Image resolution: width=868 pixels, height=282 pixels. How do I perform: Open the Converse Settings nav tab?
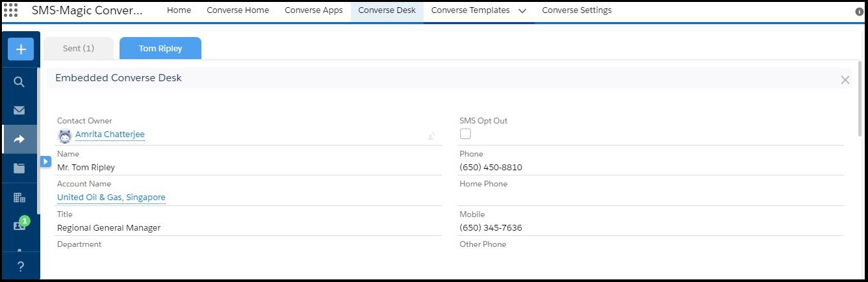coord(576,10)
